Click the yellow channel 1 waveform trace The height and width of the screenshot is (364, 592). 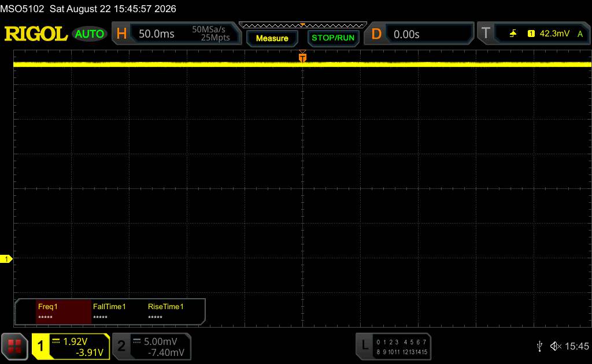pyautogui.click(x=302, y=65)
